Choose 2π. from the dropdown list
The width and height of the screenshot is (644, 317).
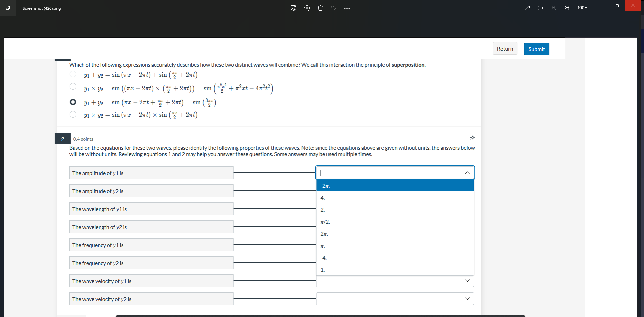coord(395,234)
